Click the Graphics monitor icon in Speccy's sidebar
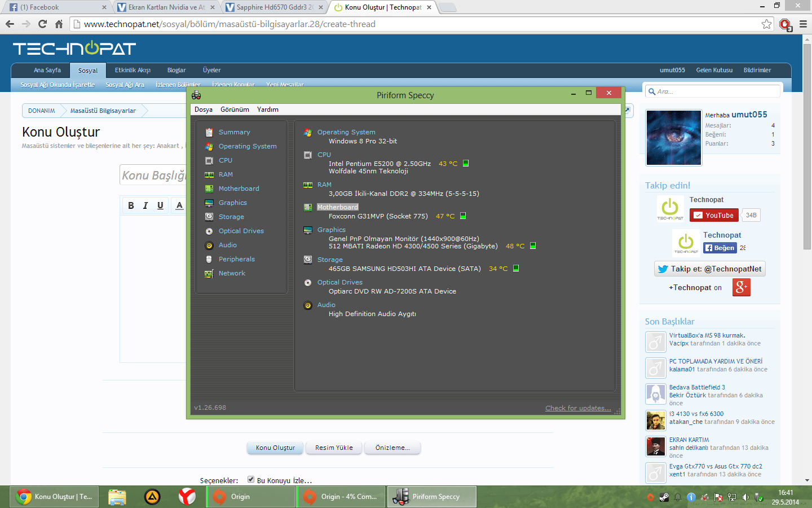The image size is (812, 508). [x=209, y=203]
